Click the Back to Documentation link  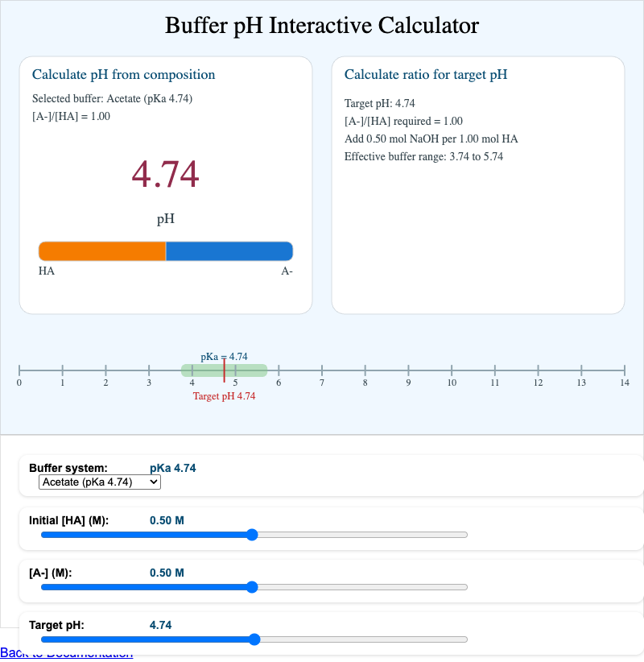67,652
